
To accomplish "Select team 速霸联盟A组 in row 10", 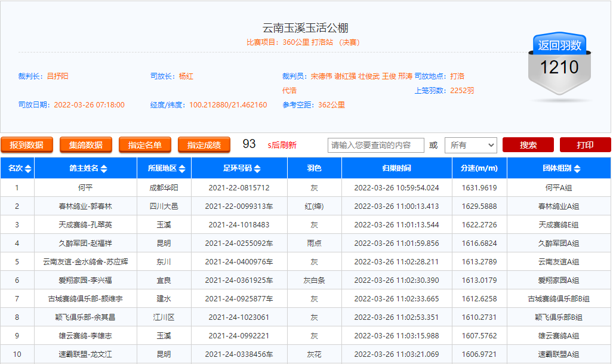I will 558,354.
